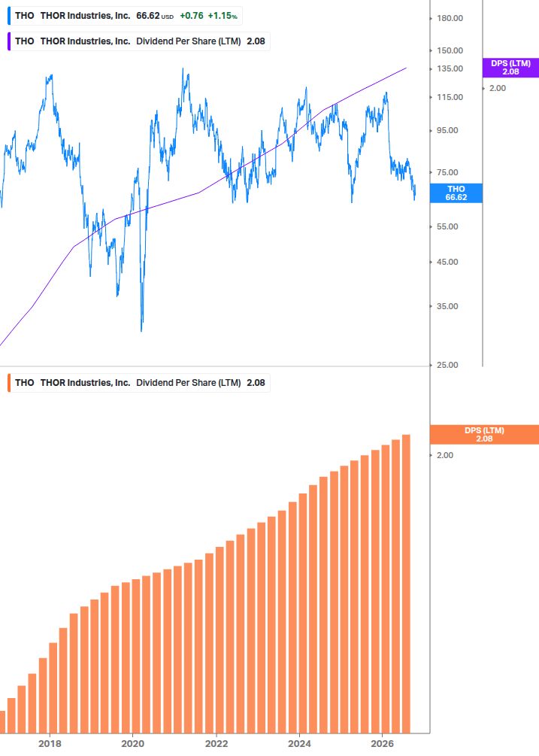The image size is (539, 756).
Task: Click the 2.00 tick on the lower chart axis
Action: (445, 455)
